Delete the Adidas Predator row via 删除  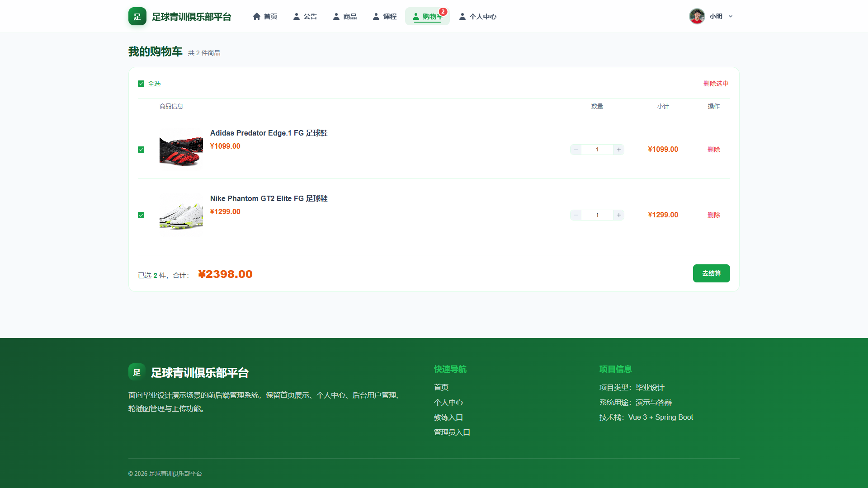pyautogui.click(x=714, y=150)
